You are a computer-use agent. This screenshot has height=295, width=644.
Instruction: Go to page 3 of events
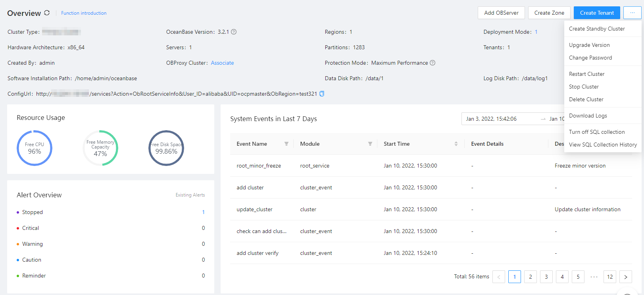(546, 277)
